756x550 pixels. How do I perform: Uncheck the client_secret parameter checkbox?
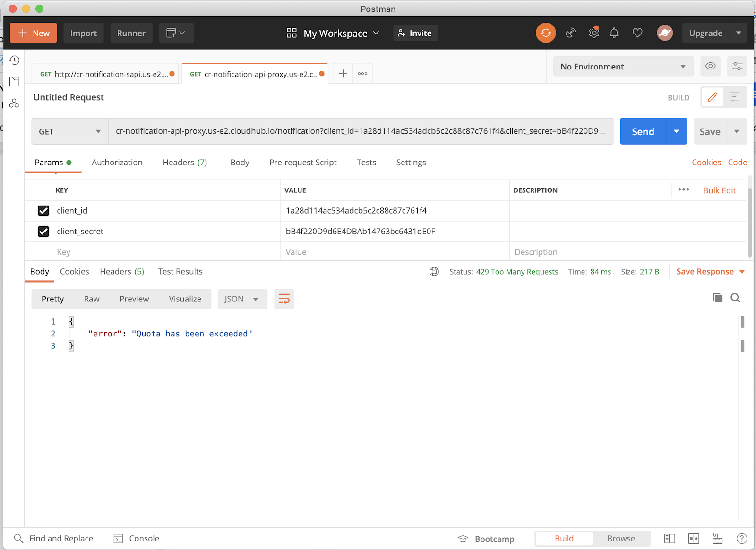pos(43,232)
